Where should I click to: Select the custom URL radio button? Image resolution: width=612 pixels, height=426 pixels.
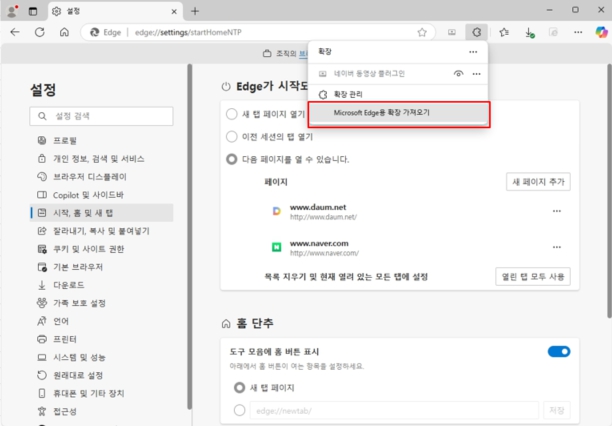[239, 410]
